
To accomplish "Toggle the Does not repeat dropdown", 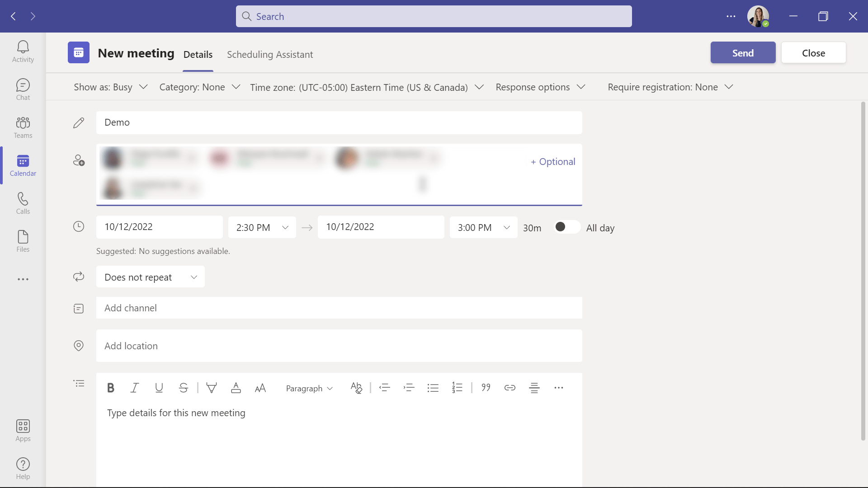I will click(x=150, y=277).
